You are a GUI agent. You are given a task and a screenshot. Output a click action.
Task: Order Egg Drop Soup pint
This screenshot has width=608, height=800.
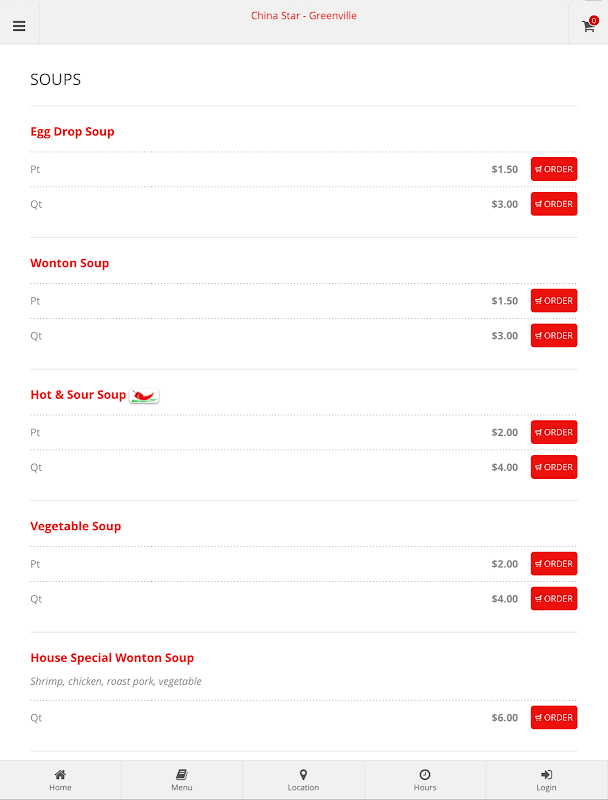[x=554, y=169]
